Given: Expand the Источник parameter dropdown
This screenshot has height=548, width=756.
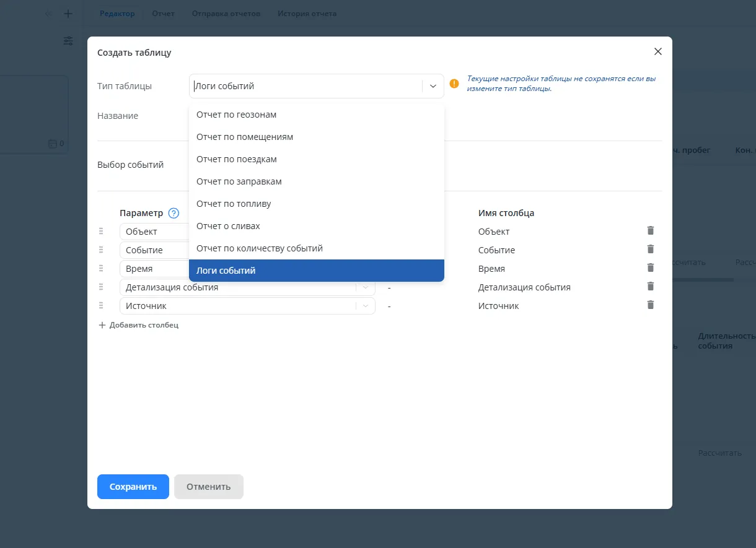Looking at the screenshot, I should pos(366,306).
